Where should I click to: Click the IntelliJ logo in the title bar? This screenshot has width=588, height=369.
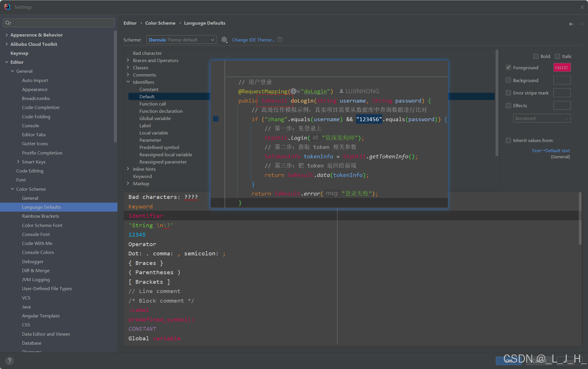click(7, 7)
